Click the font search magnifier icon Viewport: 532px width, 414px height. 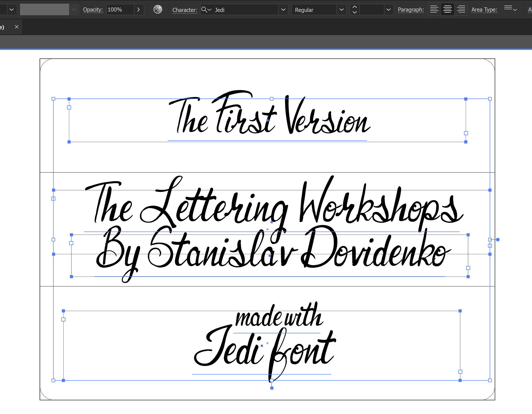pos(204,10)
